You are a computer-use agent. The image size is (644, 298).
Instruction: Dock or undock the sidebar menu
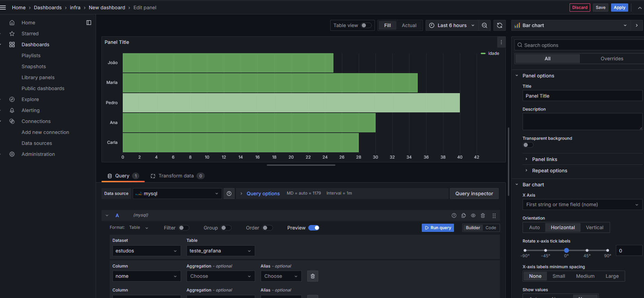coord(89,23)
